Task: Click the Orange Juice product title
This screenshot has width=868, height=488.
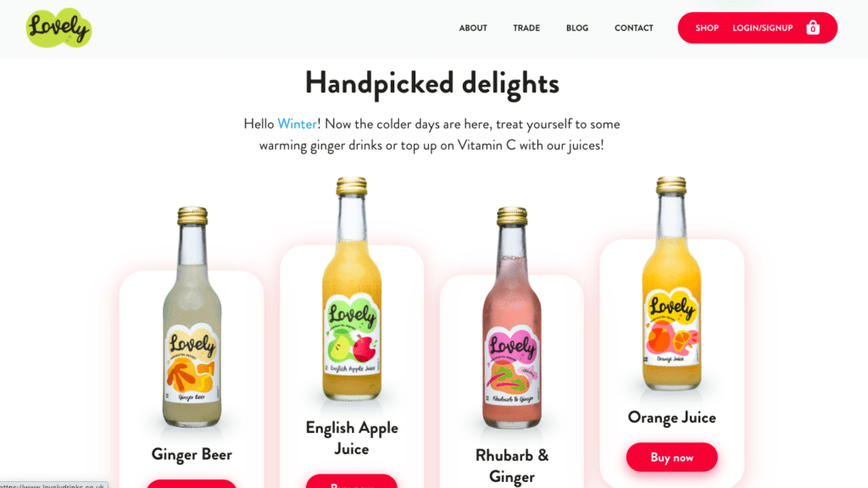Action: [x=671, y=417]
